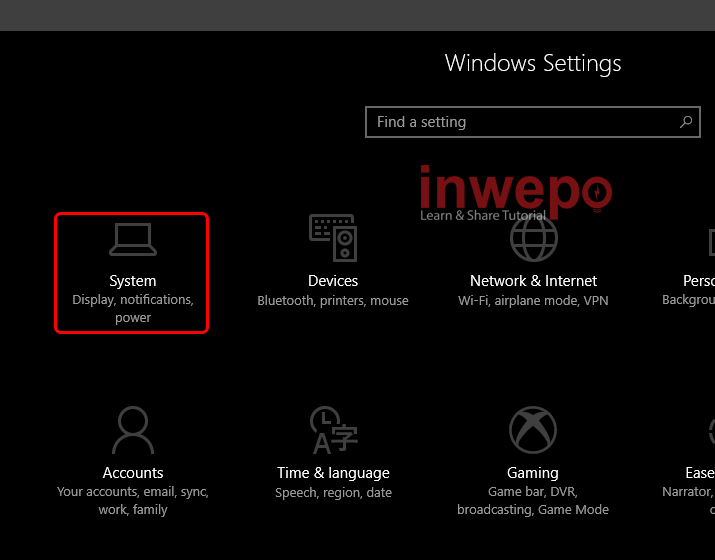Click the "Wi-Fi, airplane mode, VPN" description

click(533, 301)
